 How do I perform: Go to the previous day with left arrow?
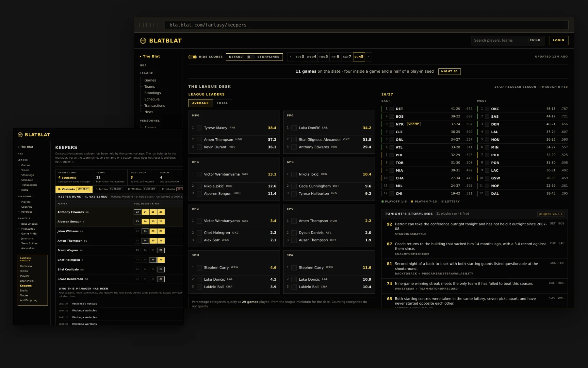[290, 57]
